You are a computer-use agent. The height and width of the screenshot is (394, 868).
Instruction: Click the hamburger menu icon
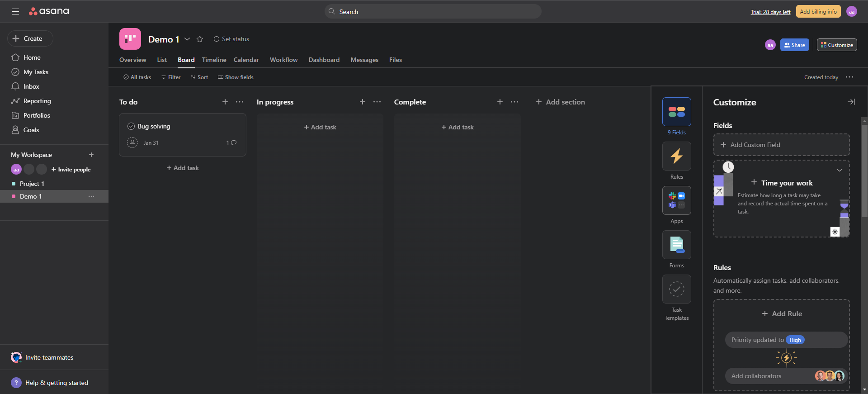click(x=15, y=12)
